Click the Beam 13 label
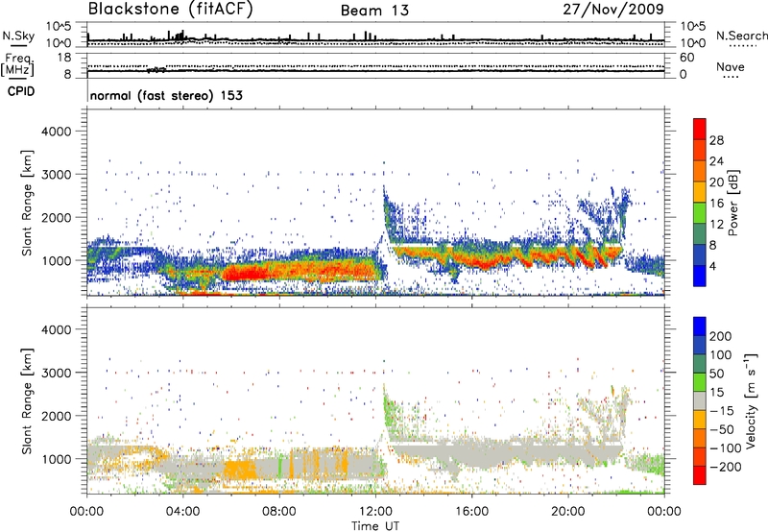This screenshot has height=532, width=768. pyautogui.click(x=374, y=11)
